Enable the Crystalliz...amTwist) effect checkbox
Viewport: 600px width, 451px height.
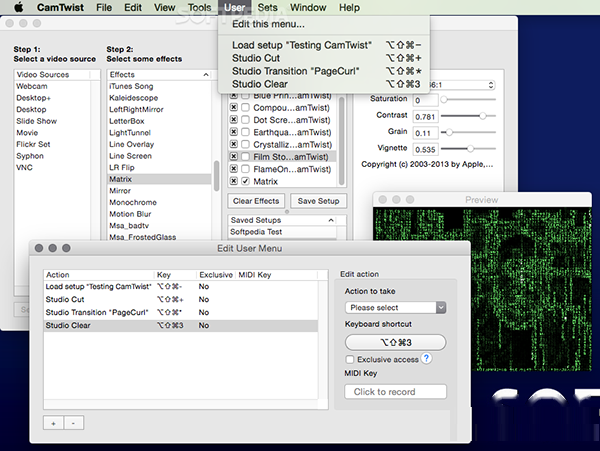pyautogui.click(x=246, y=144)
